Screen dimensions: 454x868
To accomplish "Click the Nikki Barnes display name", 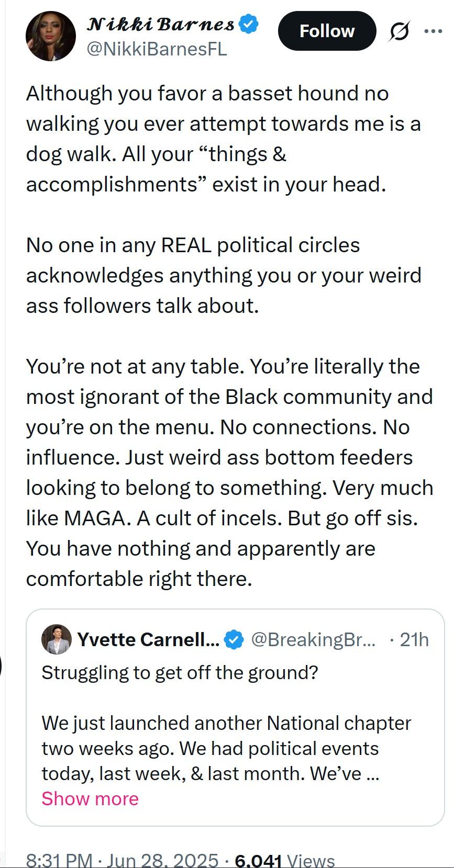I will click(161, 24).
